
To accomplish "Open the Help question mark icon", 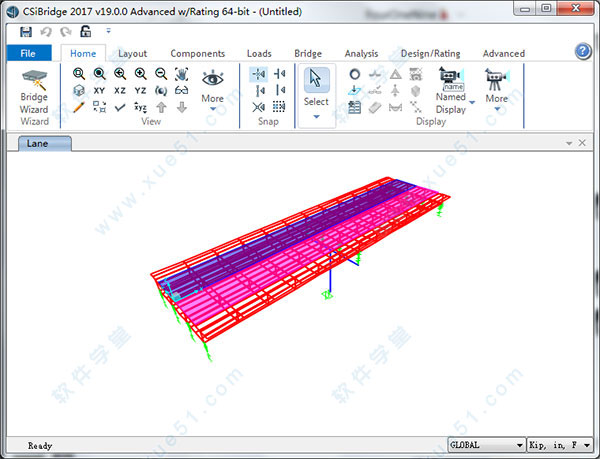I will [x=583, y=52].
